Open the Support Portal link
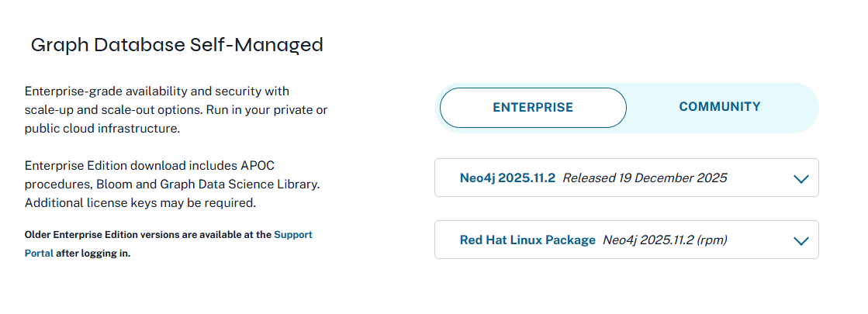 coord(293,234)
